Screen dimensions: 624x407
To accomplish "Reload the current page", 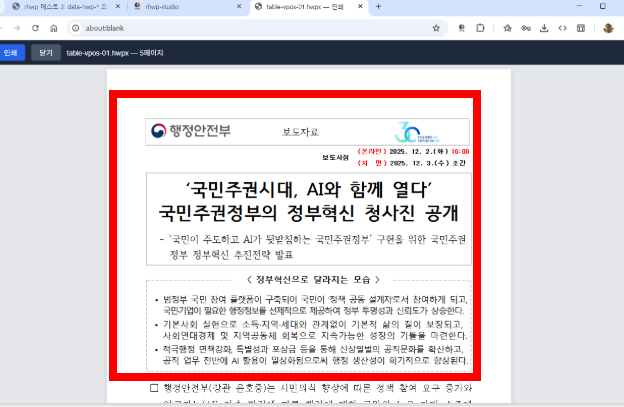I will (35, 28).
